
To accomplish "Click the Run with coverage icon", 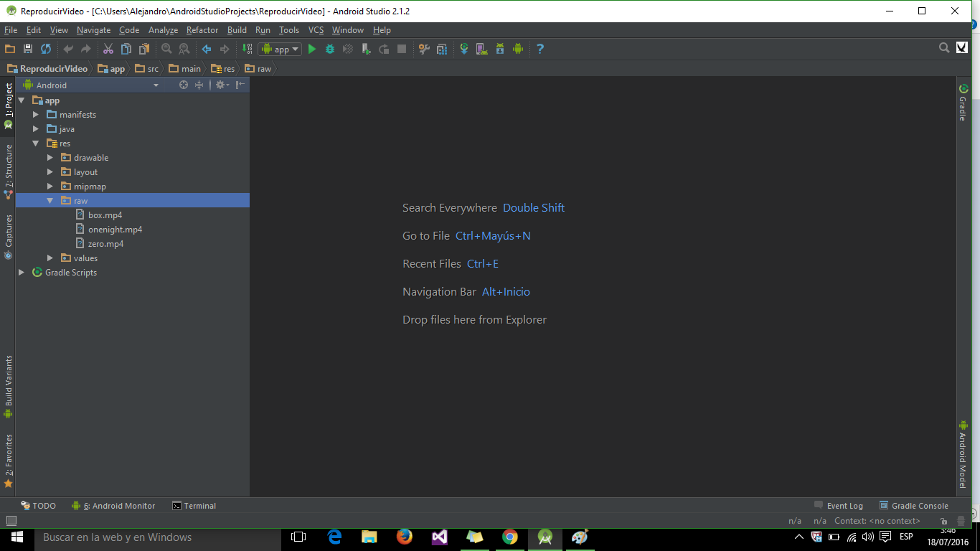I will [x=348, y=49].
